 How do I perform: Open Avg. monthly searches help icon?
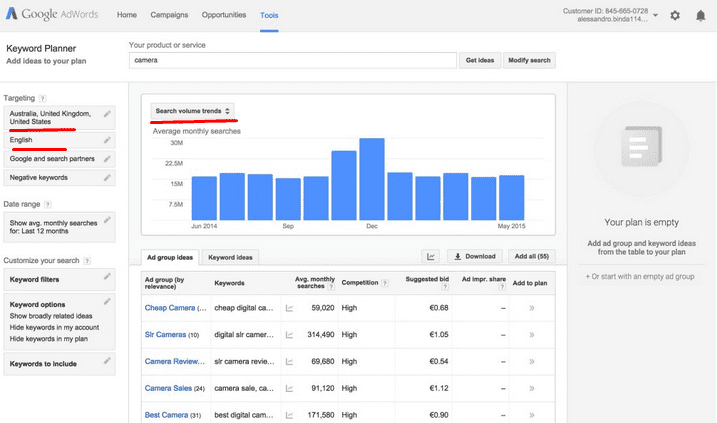coord(331,287)
